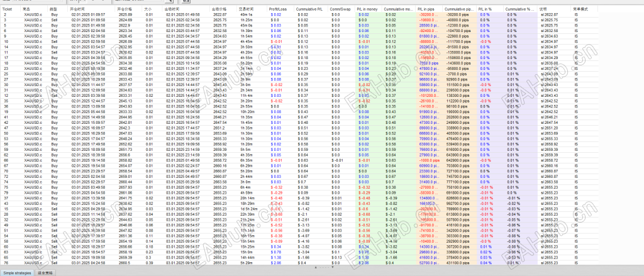Image resolution: width=644 pixels, height=276 pixels.
Task: Click Profit/Loss value $ 1.38
Action: pos(275,257)
